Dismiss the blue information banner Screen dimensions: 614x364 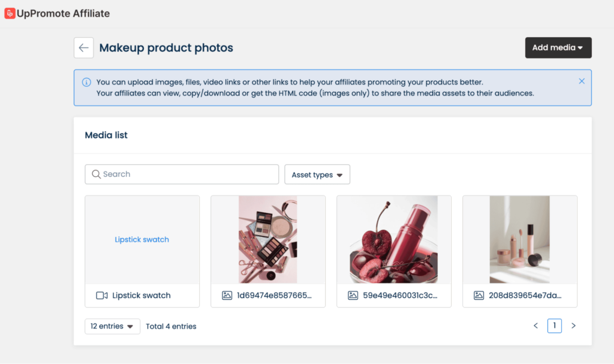(581, 80)
